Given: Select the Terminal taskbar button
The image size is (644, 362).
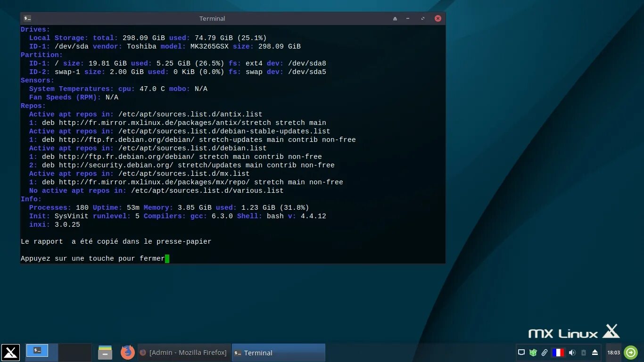Looking at the screenshot, I should 279,353.
